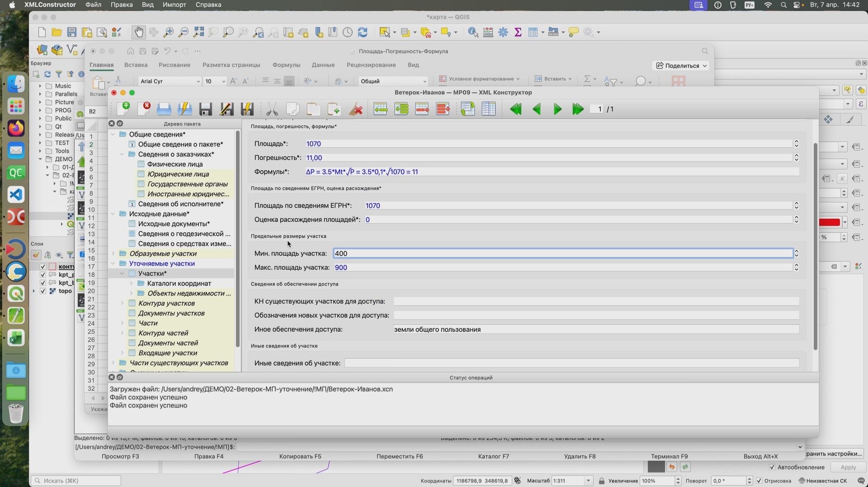Click the red table export icon
Screen dimensions: 868x487
click(421, 108)
